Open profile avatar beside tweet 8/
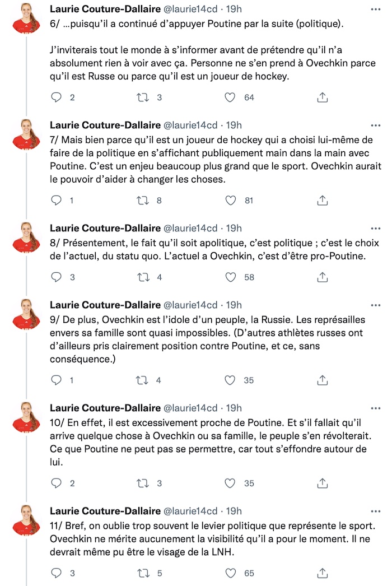The width and height of the screenshot is (392, 586). tap(26, 238)
